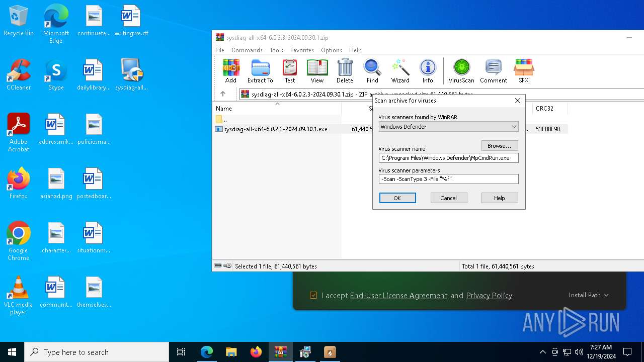Screen dimensions: 644x362
Task: Click the Add toolbar icon in WinRAR
Action: [231, 71]
